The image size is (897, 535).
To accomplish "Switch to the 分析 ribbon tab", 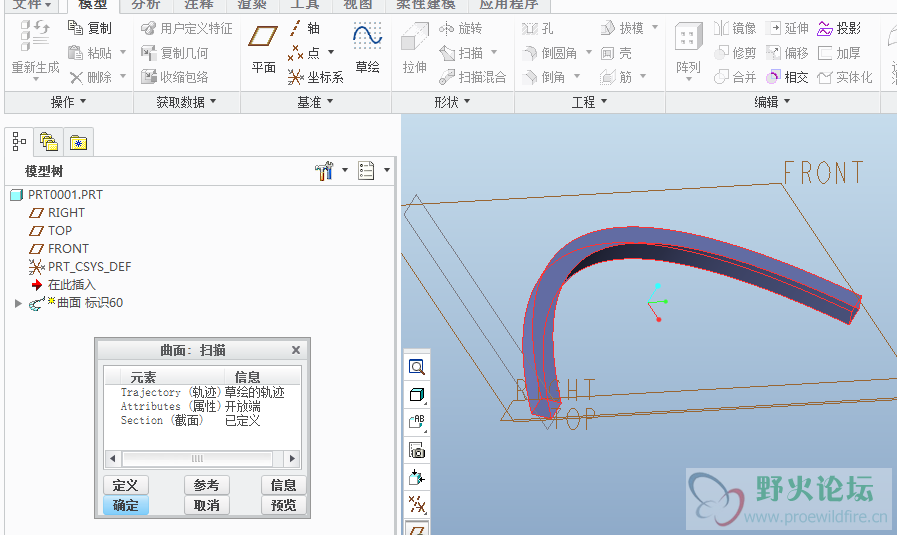I will (x=146, y=5).
